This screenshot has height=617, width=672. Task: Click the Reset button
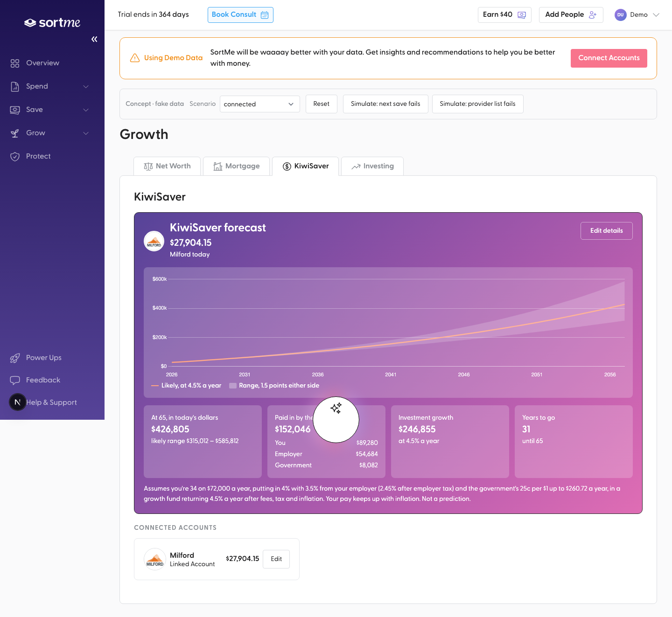pos(322,104)
